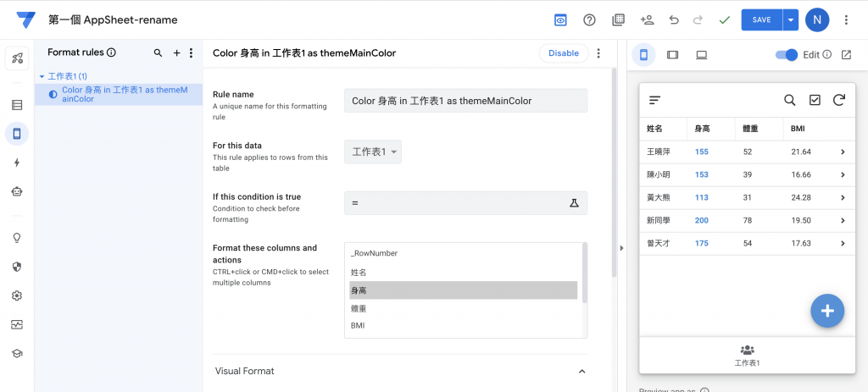Switch preview to tablet view
Screen dimensions: 868x392
tap(673, 55)
